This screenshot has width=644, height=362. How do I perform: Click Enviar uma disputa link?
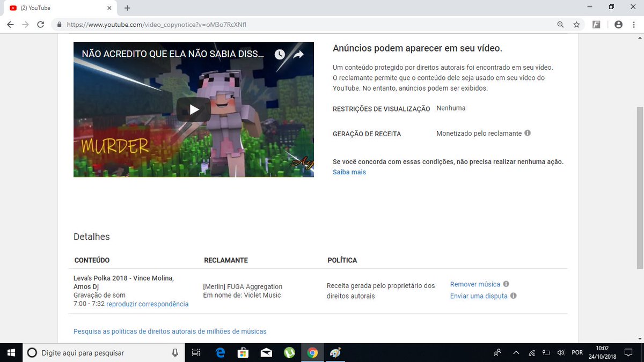pos(479,296)
